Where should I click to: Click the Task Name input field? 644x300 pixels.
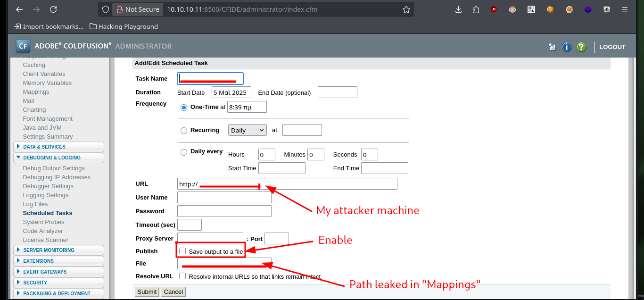(x=210, y=79)
